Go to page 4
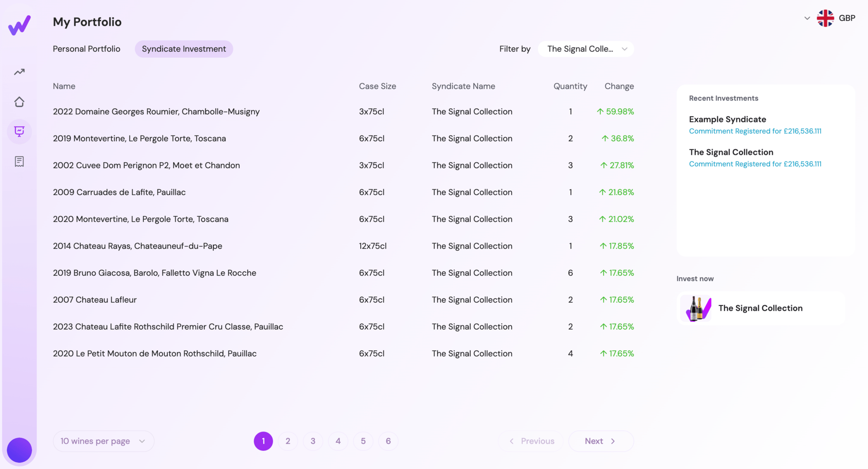This screenshot has width=868, height=469. point(338,441)
